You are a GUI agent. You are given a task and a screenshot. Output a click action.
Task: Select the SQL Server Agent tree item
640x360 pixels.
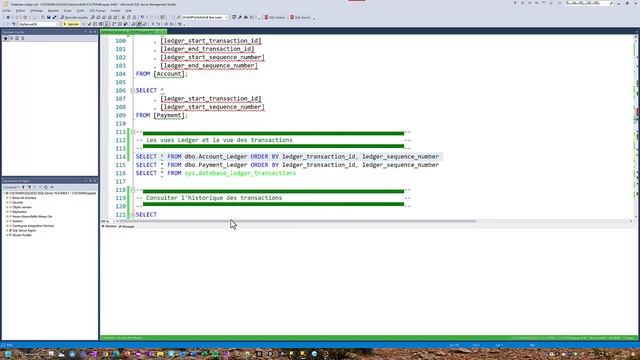[x=24, y=231]
